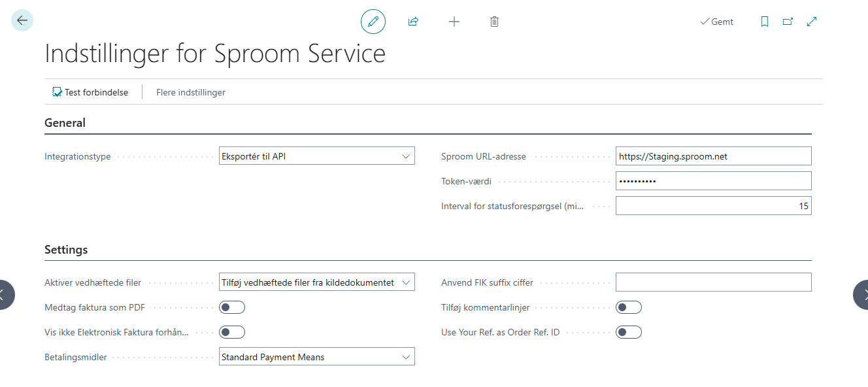Open page in new window icon
868x387 pixels.
coord(788,22)
